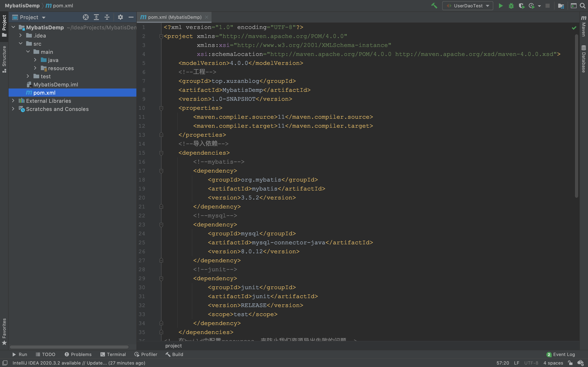This screenshot has height=367, width=588.
Task: Click the editor vertical scrollbar thumb
Action: point(576,116)
